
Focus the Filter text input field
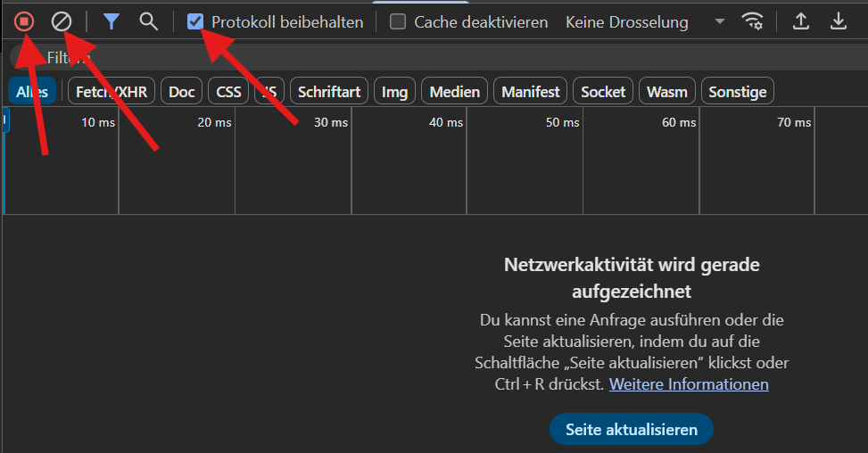coord(438,58)
